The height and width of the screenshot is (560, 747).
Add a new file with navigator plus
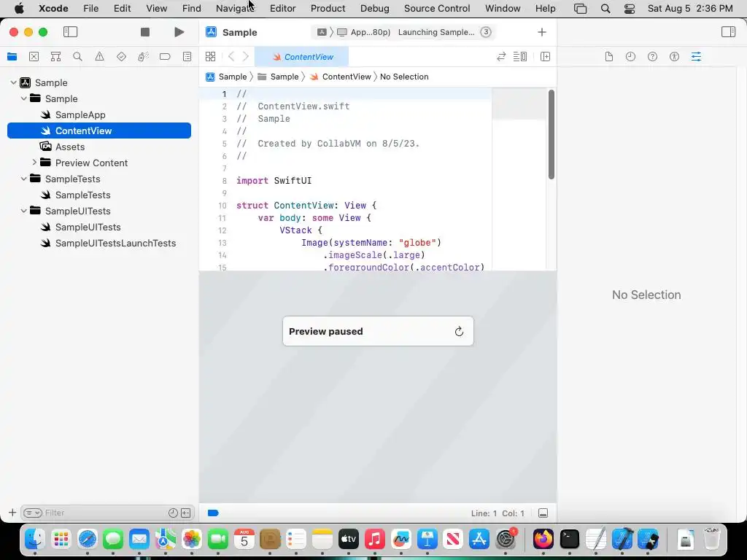pyautogui.click(x=12, y=513)
